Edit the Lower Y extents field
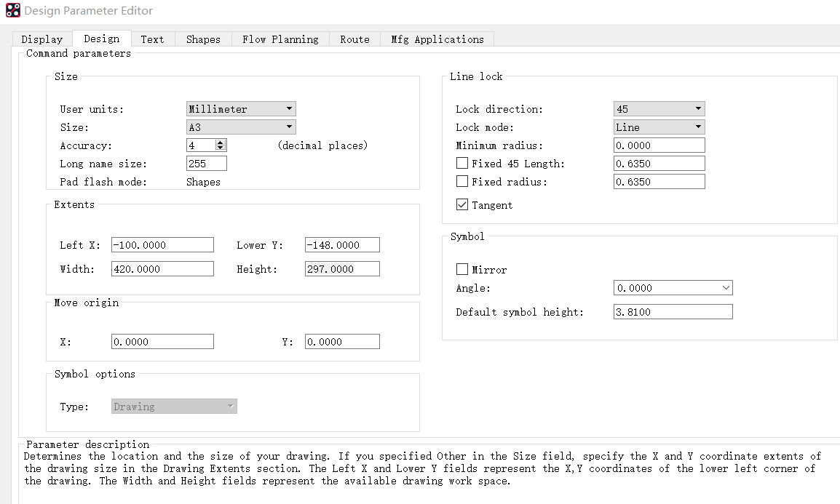The width and height of the screenshot is (840, 504). (x=342, y=245)
